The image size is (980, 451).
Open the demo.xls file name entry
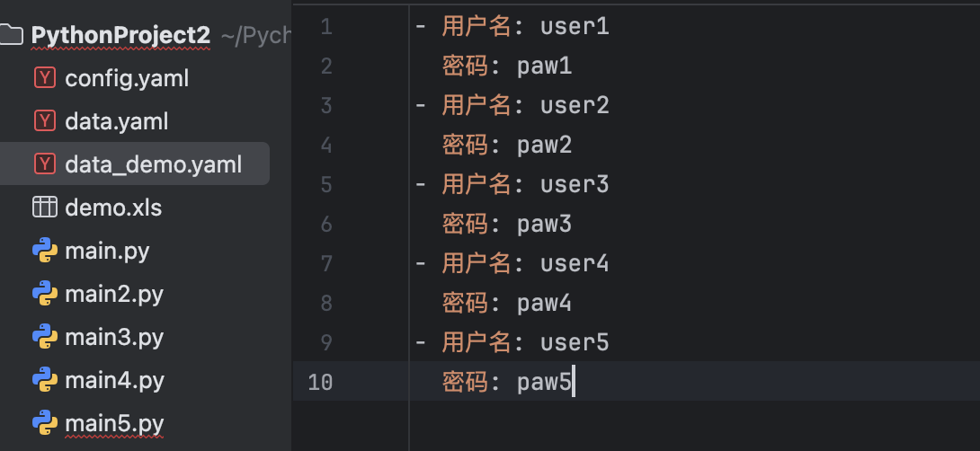(113, 208)
